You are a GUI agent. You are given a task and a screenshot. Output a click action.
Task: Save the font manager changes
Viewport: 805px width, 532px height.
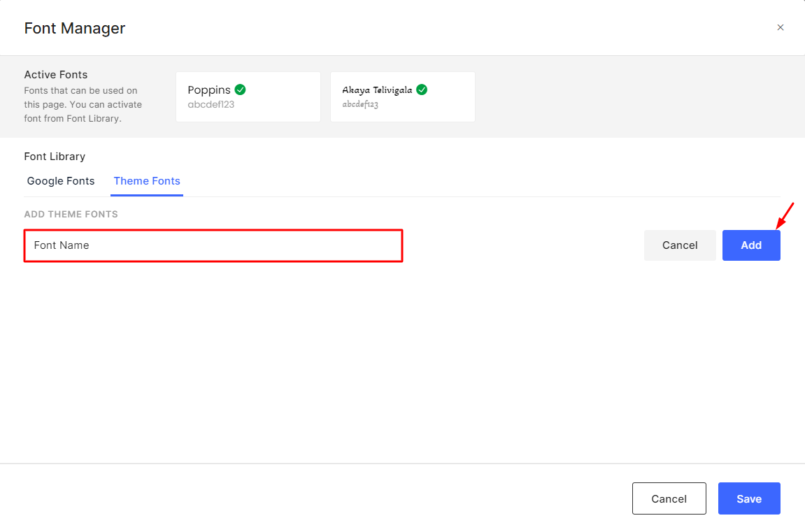(x=749, y=498)
